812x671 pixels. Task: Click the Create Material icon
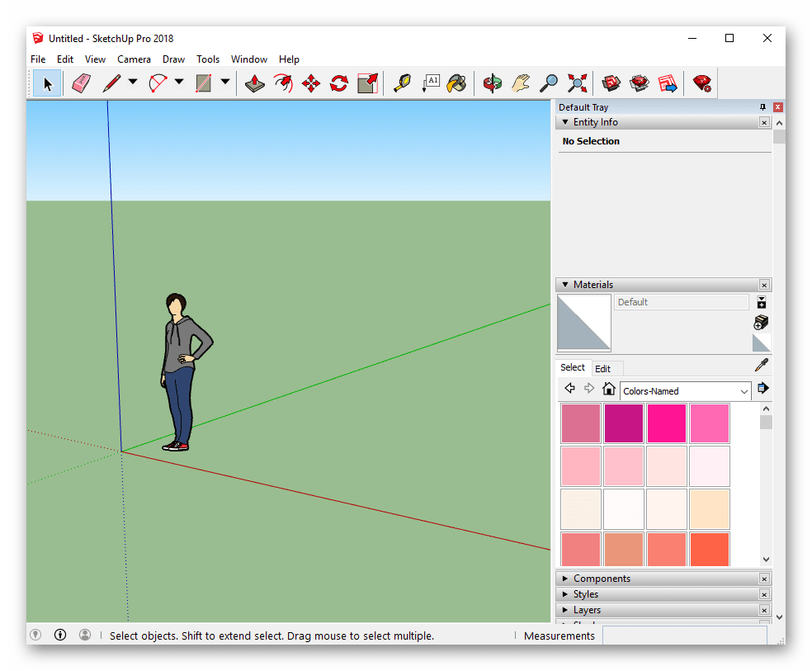pos(761,322)
